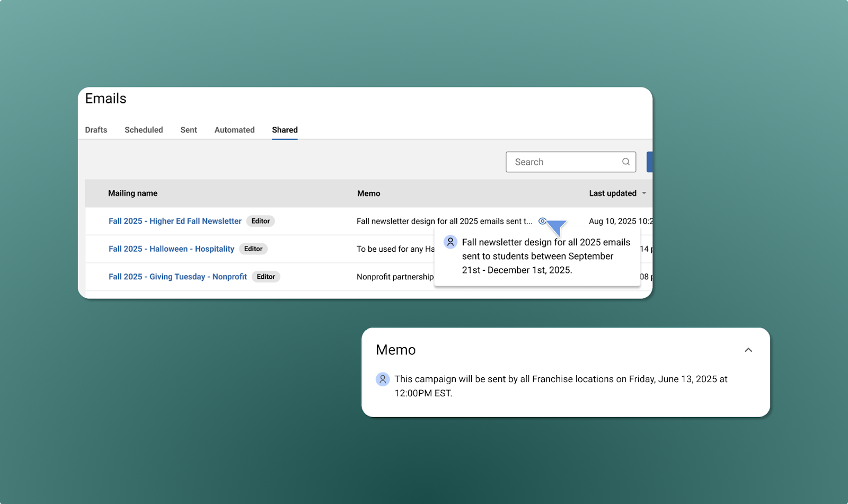Image resolution: width=848 pixels, height=504 pixels.
Task: Click the Last updated sort arrow
Action: pos(644,193)
